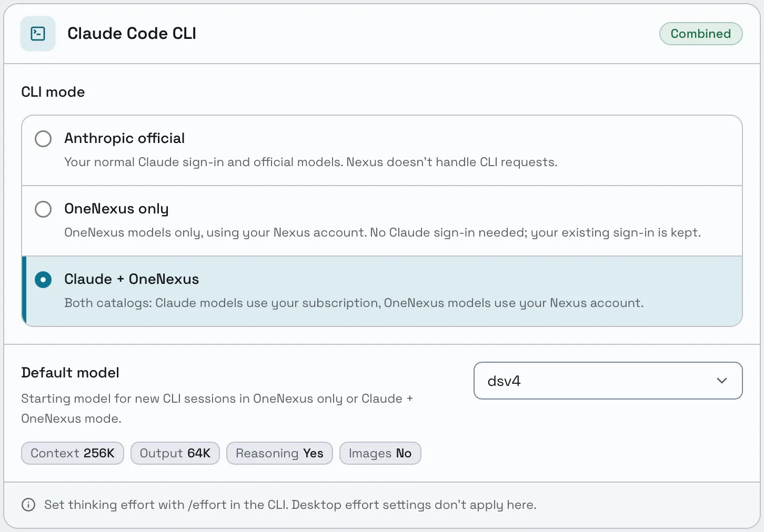Click the Reasoning Yes chip
Screen dimensions: 764x532
coord(279,453)
